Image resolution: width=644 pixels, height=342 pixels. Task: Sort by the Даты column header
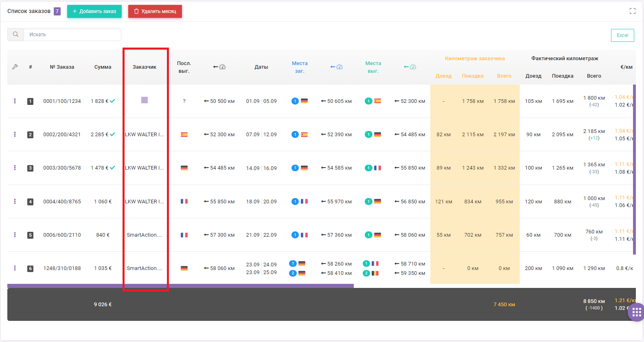(x=261, y=67)
